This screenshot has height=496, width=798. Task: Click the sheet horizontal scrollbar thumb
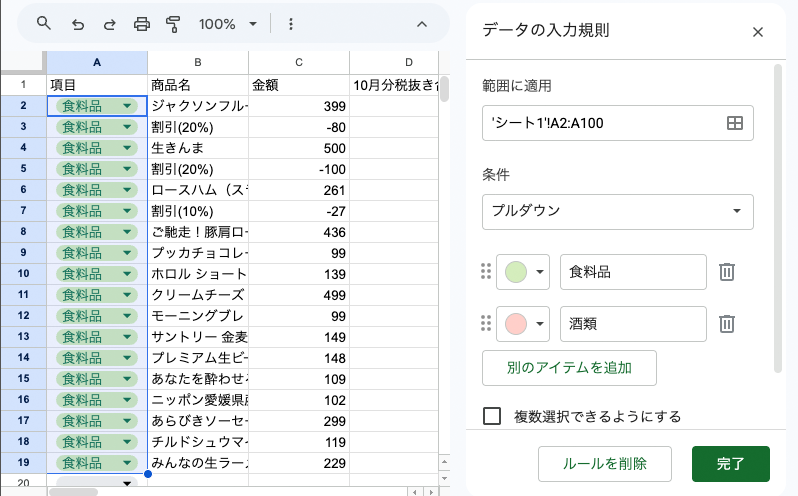pos(73,492)
